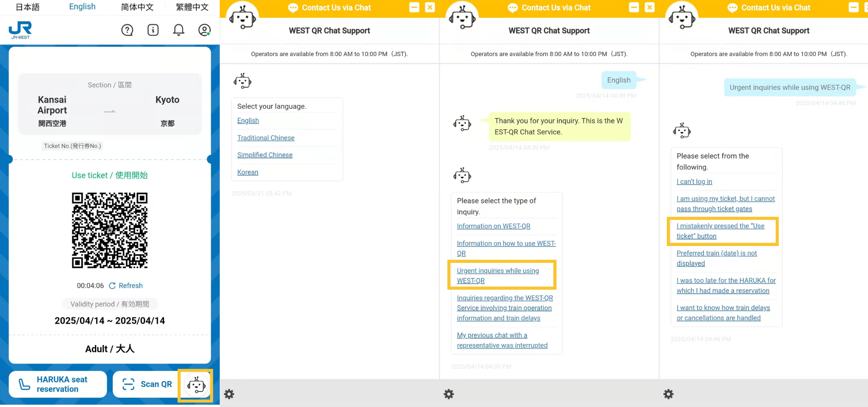Open the account profile icon
The height and width of the screenshot is (407, 868).
pos(204,30)
